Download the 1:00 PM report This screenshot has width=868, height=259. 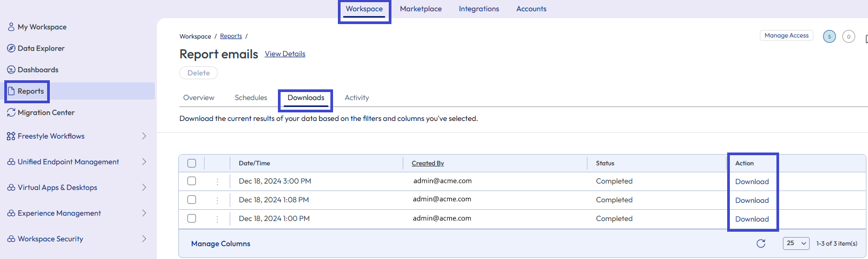tap(752, 219)
